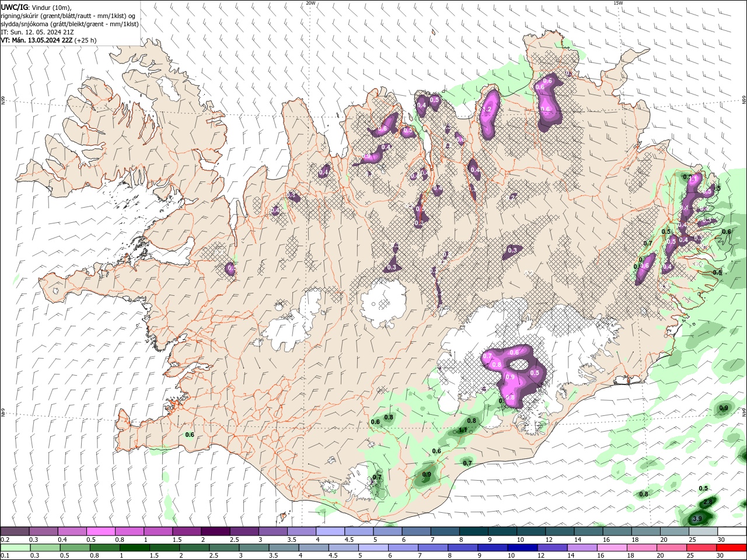Click the '0.2' label in the upper legend
Image resolution: width=747 pixels, height=560 pixels.
(4, 540)
